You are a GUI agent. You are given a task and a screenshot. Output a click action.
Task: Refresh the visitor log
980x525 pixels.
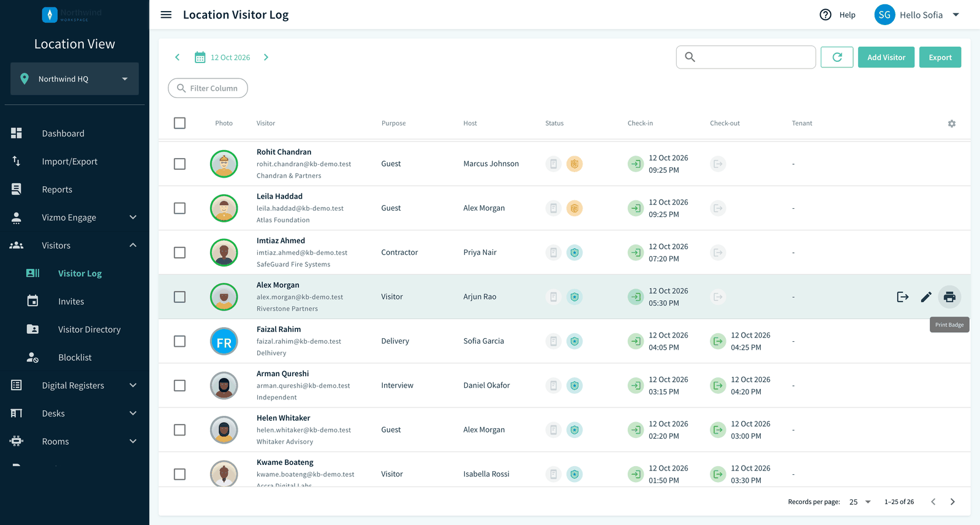(837, 57)
